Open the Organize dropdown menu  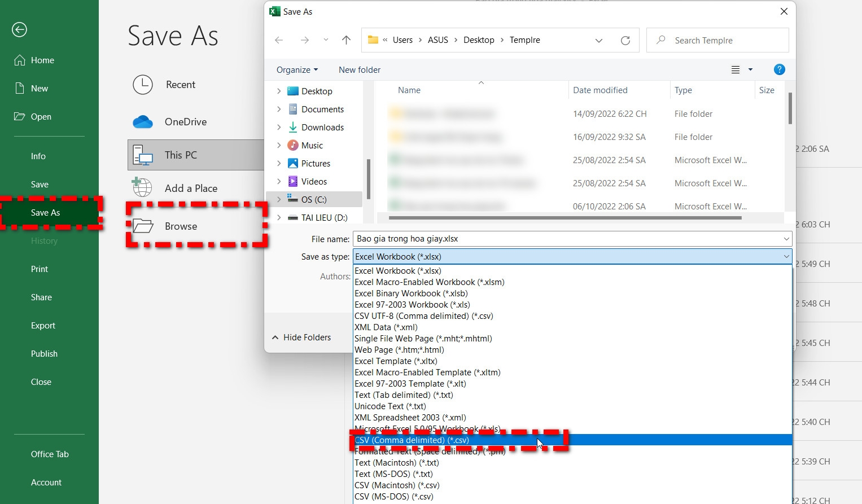coord(297,70)
